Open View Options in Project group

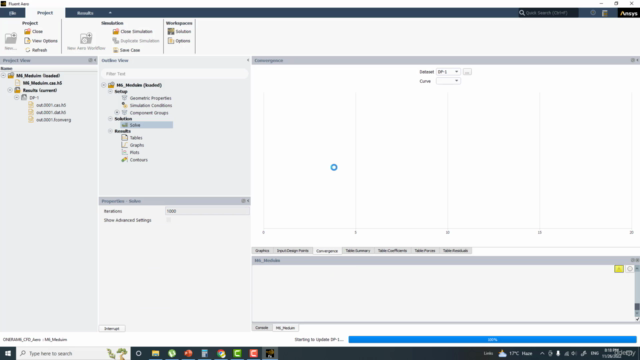(41, 41)
